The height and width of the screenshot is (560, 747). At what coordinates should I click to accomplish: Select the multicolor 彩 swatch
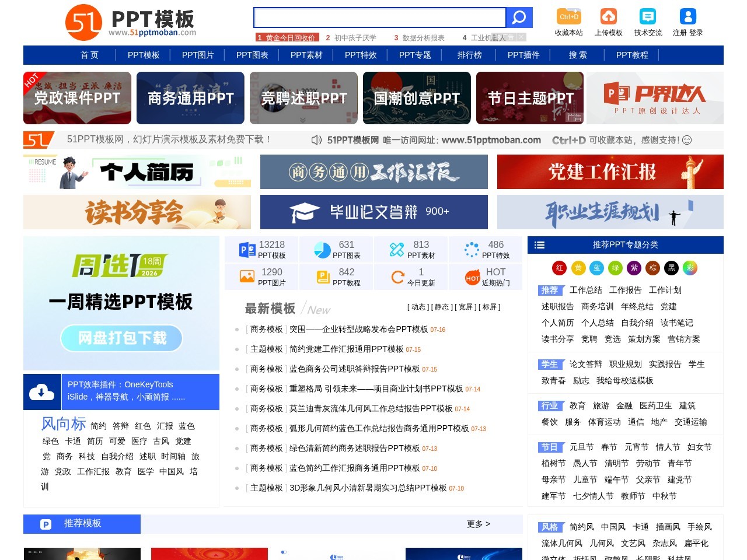[690, 268]
